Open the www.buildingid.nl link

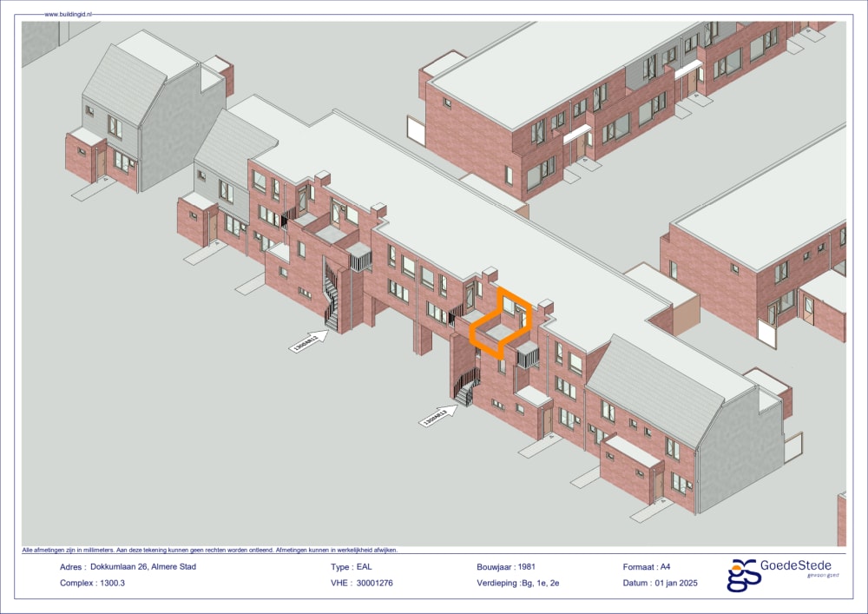[68, 15]
